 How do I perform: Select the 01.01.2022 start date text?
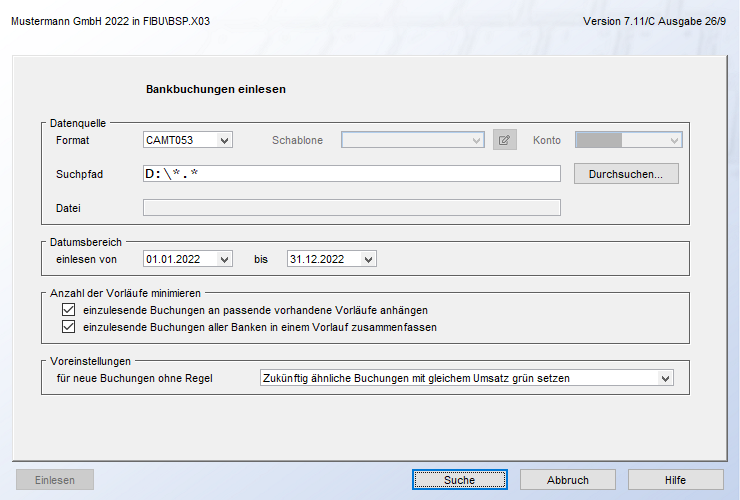point(173,259)
